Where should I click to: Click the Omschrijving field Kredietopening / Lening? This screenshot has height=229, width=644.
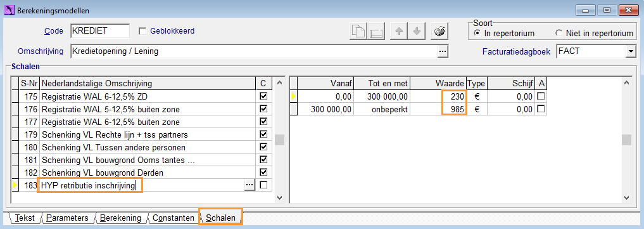(x=254, y=51)
